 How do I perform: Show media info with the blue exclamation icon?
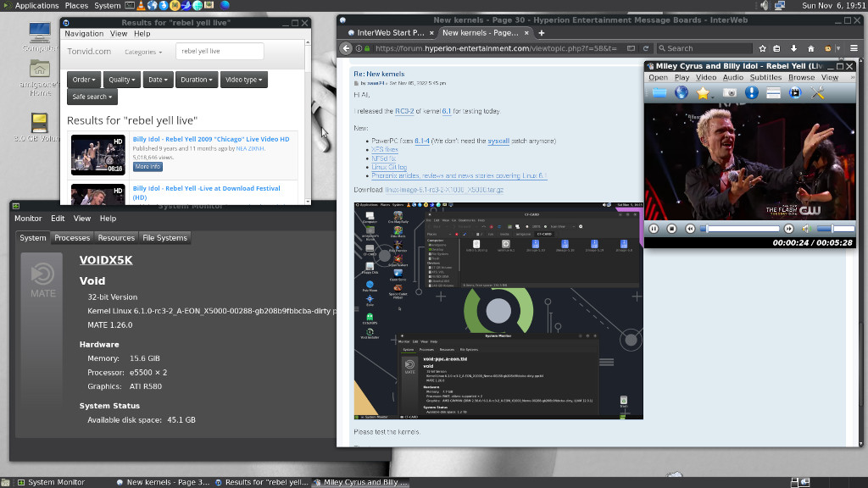click(x=751, y=93)
